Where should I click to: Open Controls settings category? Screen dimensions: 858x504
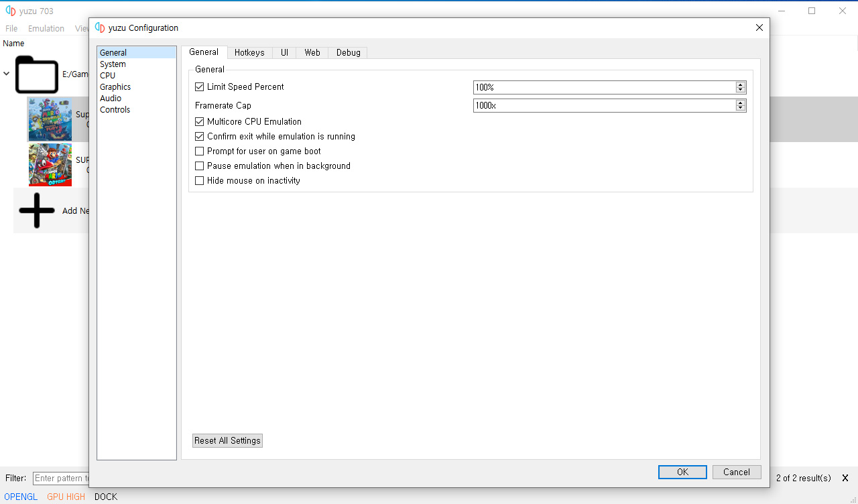136,110
